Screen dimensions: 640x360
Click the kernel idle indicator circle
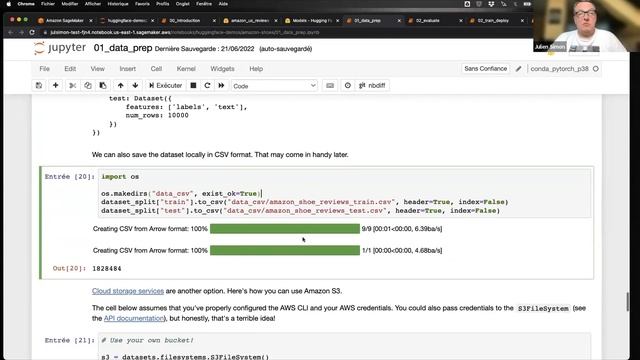[x=596, y=69]
